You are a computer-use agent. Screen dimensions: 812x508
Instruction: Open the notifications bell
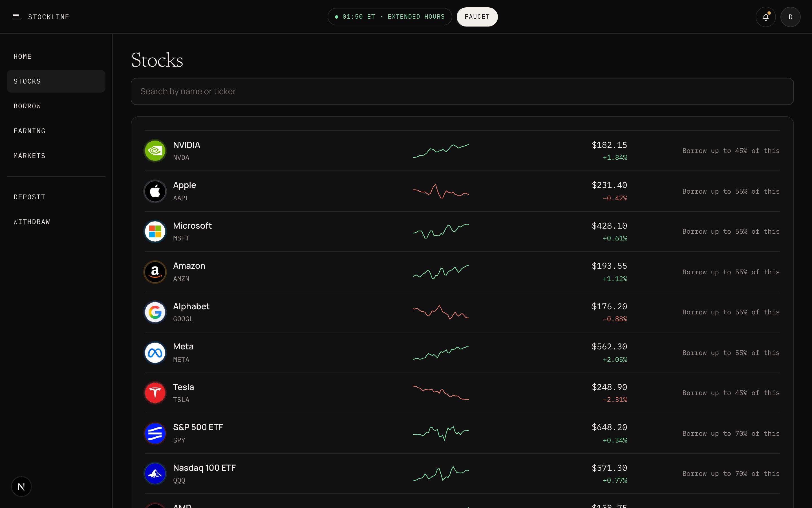tap(765, 17)
